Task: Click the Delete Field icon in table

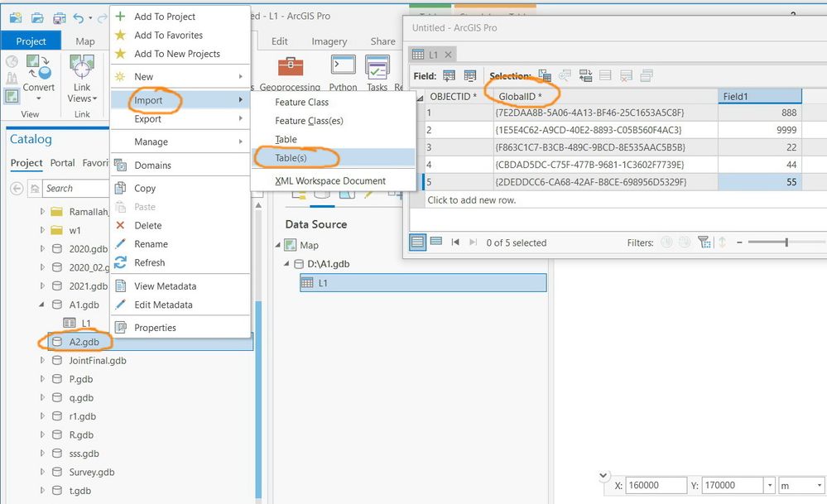Action: (x=470, y=76)
